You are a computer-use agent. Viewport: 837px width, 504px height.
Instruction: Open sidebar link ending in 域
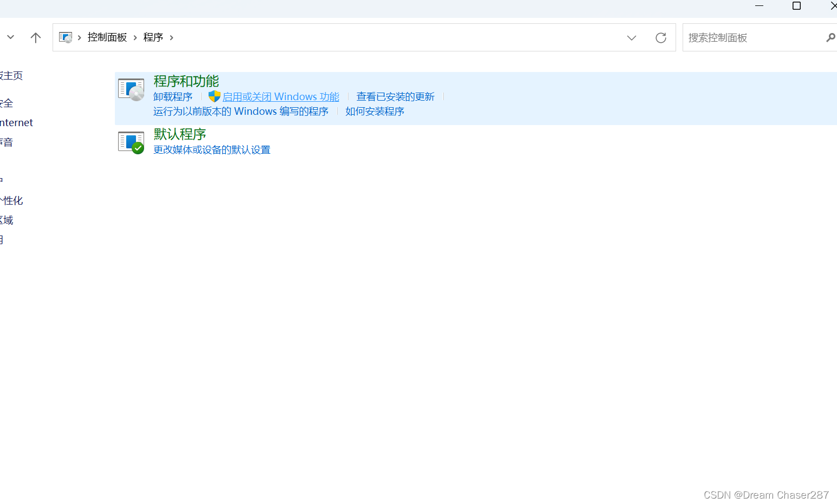coord(7,220)
